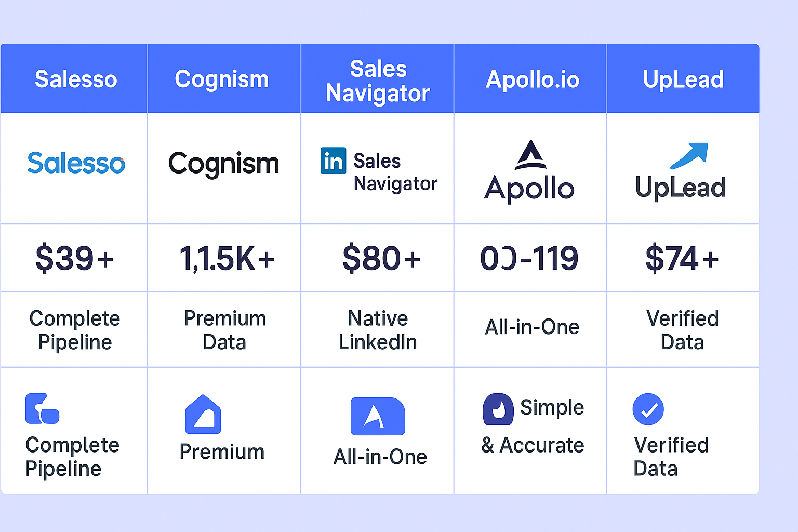798x532 pixels.
Task: Select the Cognism column header
Action: click(x=224, y=78)
